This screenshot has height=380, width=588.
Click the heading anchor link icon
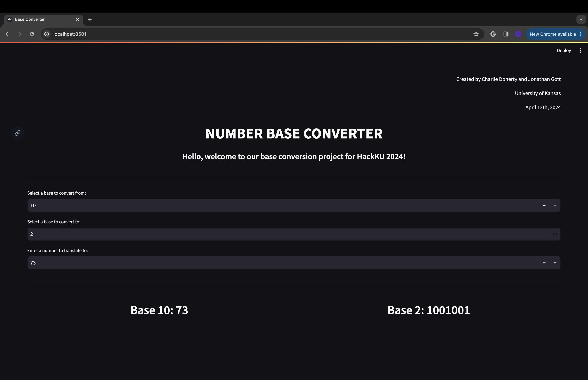(x=18, y=133)
